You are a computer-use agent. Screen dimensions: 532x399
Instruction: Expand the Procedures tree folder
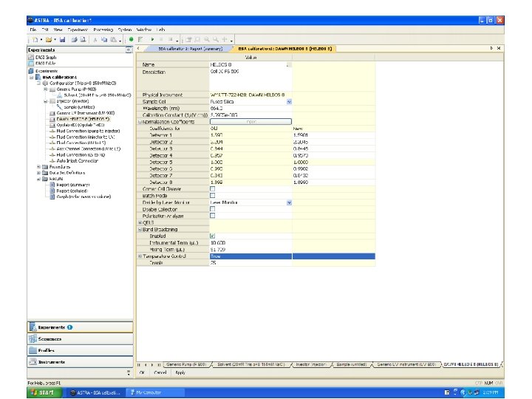(x=38, y=166)
